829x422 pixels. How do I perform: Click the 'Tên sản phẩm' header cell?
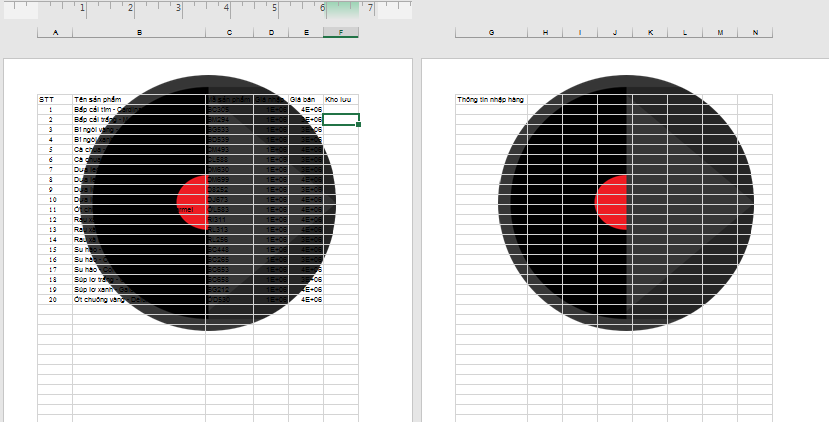pyautogui.click(x=139, y=99)
